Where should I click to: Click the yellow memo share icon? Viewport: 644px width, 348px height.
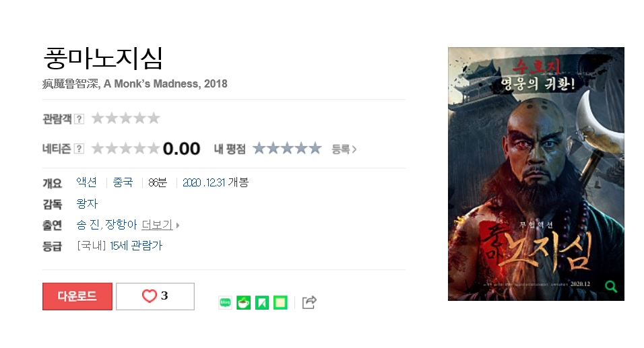coord(280,302)
